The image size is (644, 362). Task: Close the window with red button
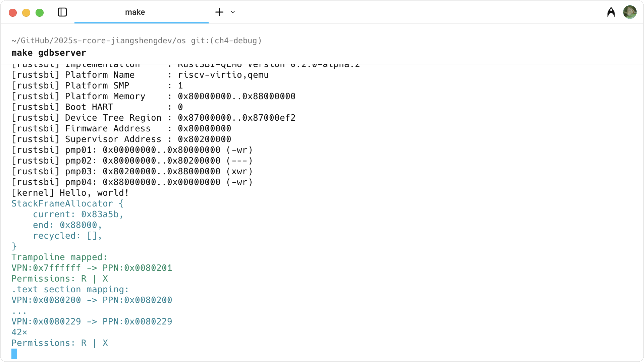point(13,13)
